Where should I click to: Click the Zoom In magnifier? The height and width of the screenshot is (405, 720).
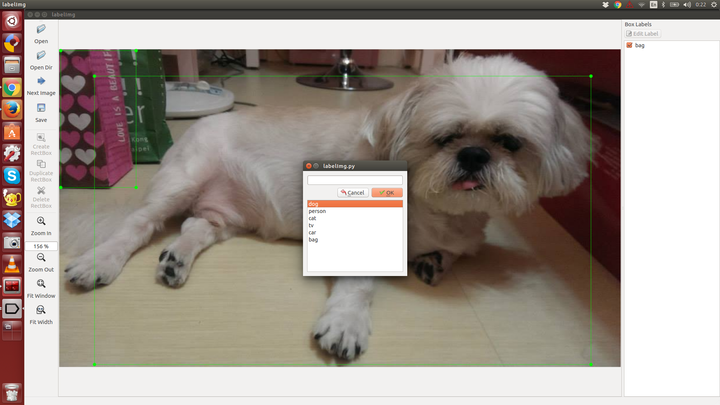pos(41,221)
